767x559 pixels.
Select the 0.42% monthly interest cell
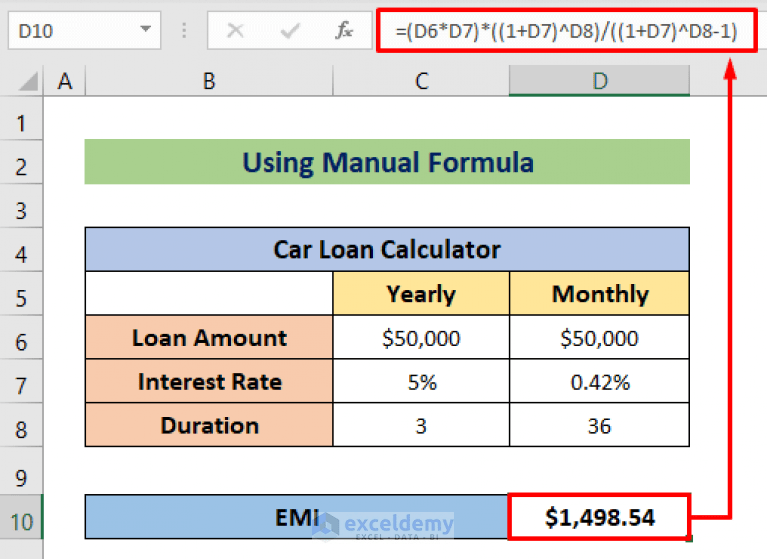pyautogui.click(x=600, y=381)
